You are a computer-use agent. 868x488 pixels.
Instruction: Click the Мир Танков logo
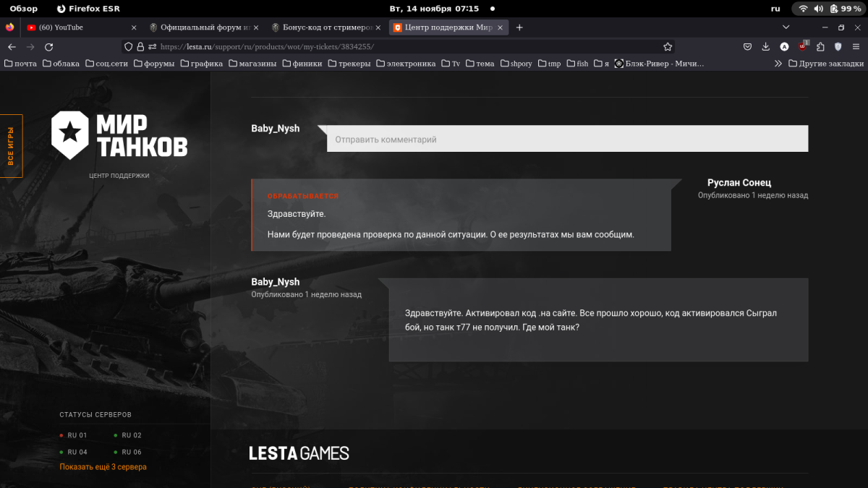(119, 134)
